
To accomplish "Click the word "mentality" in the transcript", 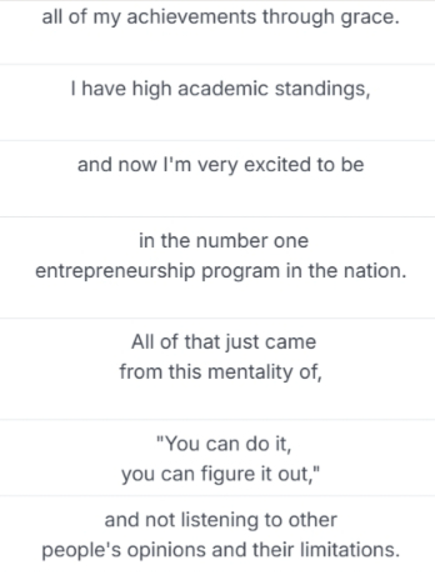I will [252, 372].
